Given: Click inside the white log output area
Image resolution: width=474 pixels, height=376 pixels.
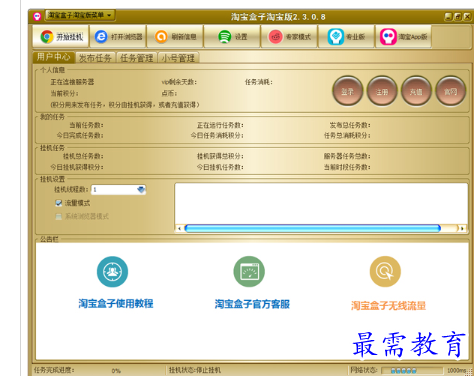Looking at the screenshot, I should (x=321, y=203).
